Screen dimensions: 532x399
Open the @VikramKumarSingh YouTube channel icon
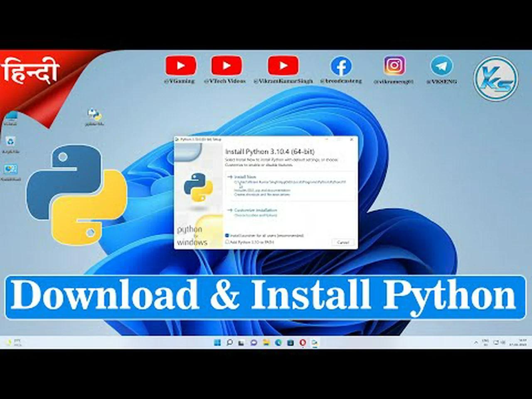(283, 66)
